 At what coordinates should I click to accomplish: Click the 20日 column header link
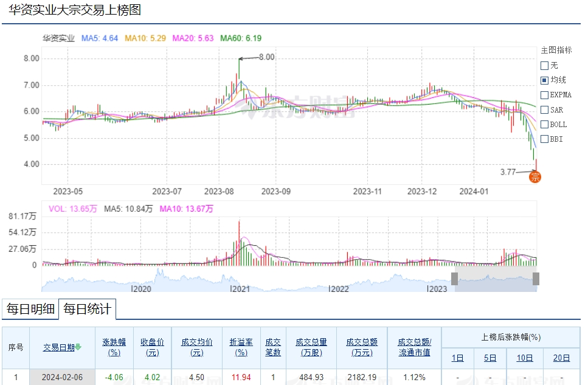tap(561, 358)
